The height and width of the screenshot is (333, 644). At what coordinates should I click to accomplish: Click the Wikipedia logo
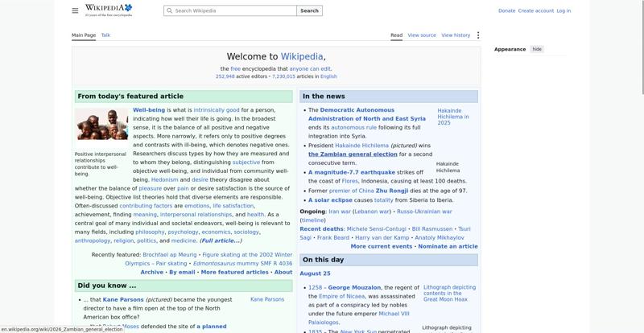[x=109, y=10]
